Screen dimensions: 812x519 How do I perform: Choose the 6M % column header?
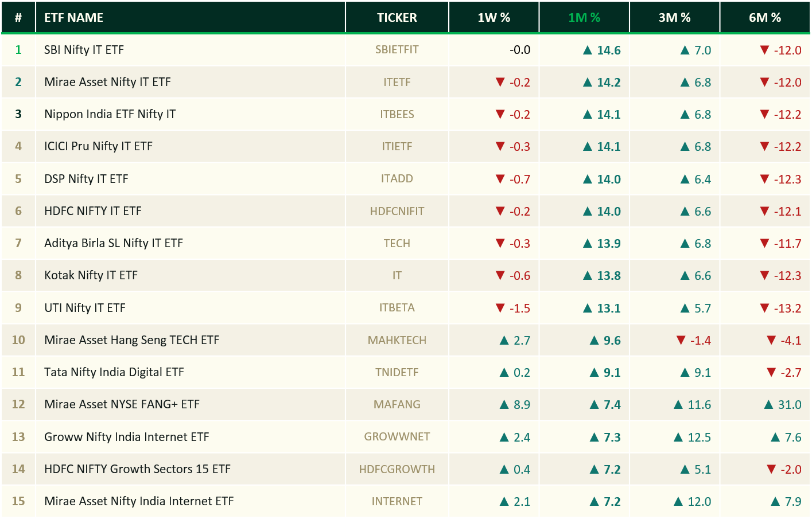tap(765, 18)
